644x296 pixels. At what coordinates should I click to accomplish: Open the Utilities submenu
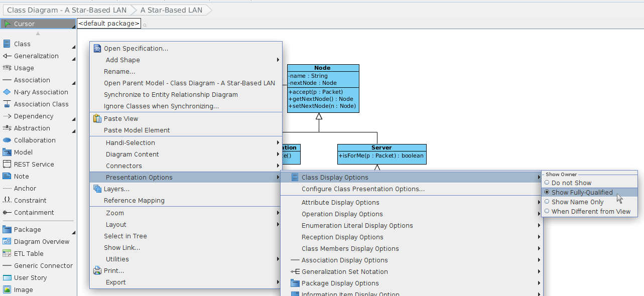coord(186,259)
